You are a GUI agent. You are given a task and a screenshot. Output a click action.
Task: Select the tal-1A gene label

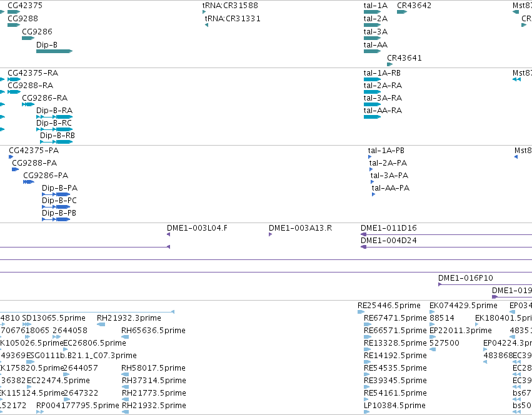[x=375, y=6]
